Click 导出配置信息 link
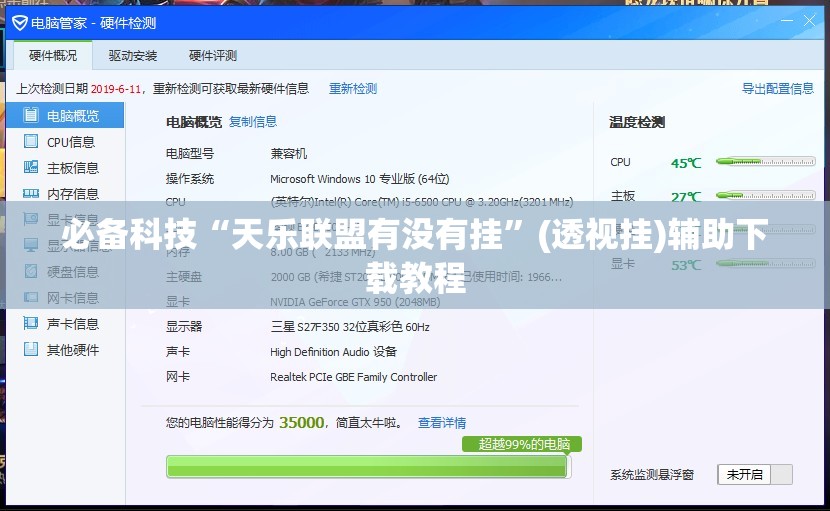Viewport: 830px width, 511px height. [778, 88]
